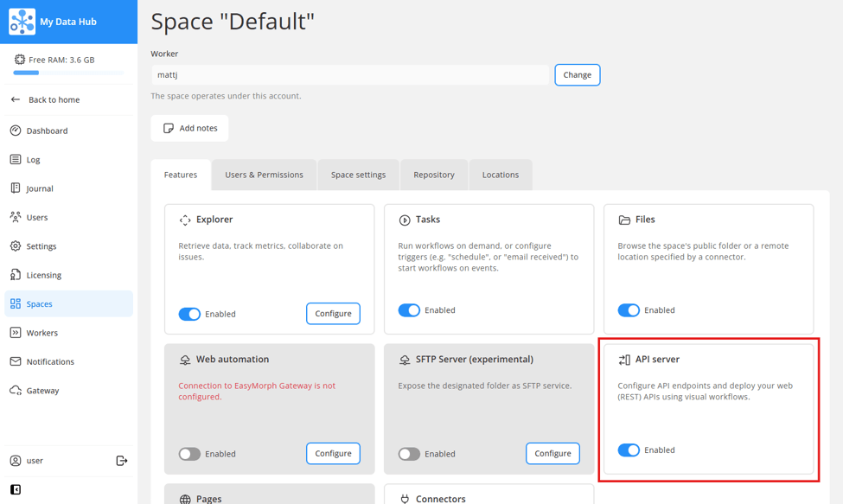This screenshot has width=843, height=504.
Task: Click the Notifications envelope icon
Action: point(16,361)
